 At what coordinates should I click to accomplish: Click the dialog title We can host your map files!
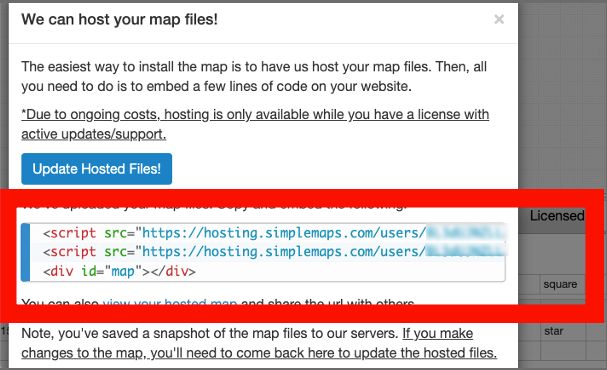(x=120, y=19)
